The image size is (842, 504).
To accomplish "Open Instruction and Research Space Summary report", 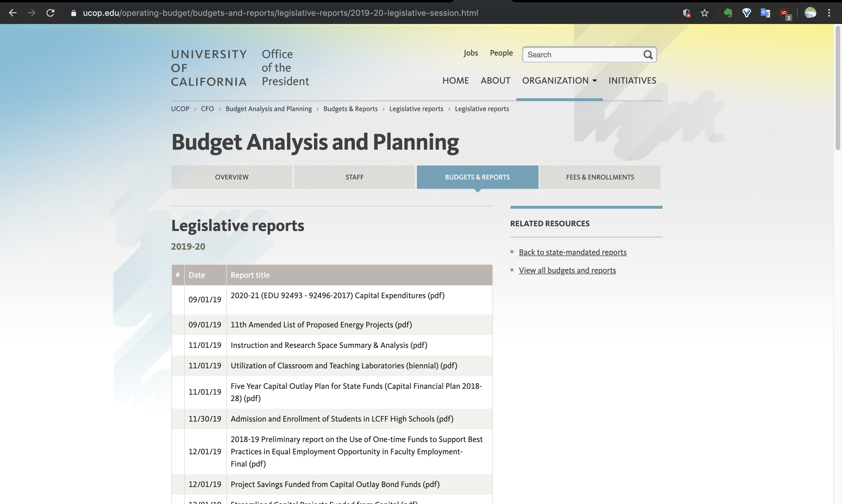I will tap(329, 345).
